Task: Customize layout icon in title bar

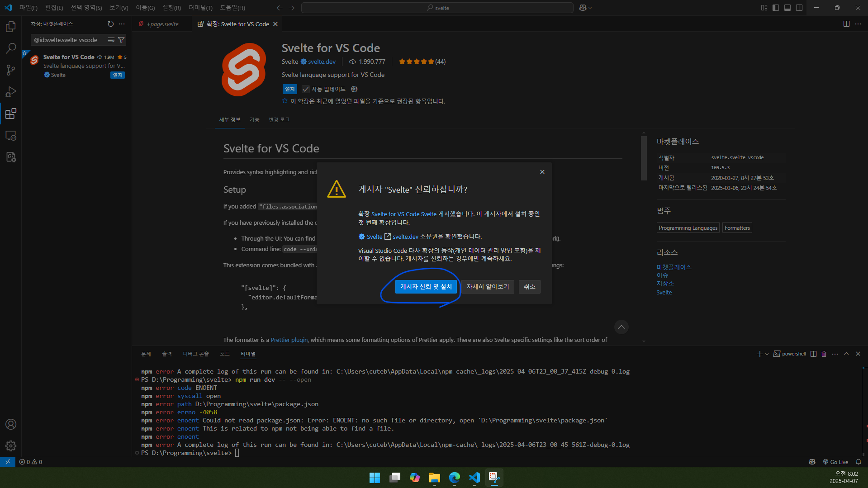Action: (764, 8)
